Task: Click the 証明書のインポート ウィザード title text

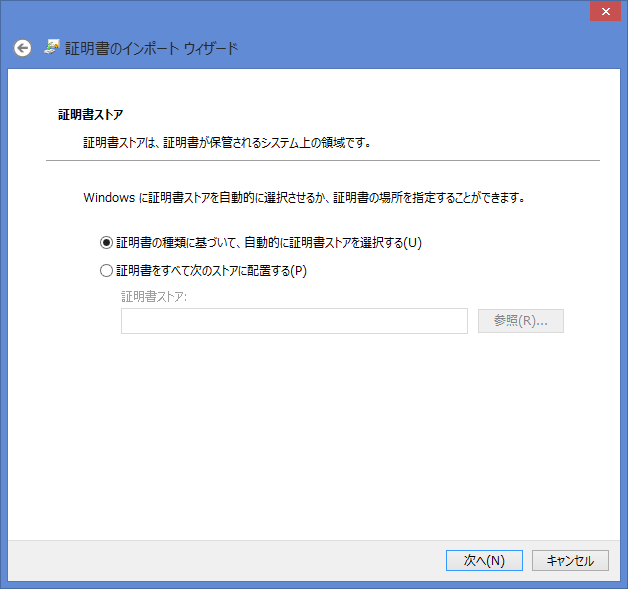Action: point(152,48)
